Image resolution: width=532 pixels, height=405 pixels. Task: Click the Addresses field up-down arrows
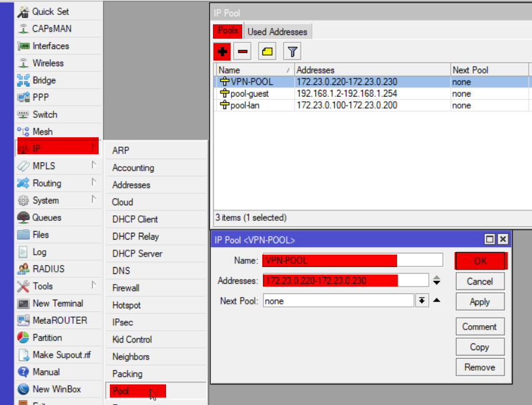437,281
